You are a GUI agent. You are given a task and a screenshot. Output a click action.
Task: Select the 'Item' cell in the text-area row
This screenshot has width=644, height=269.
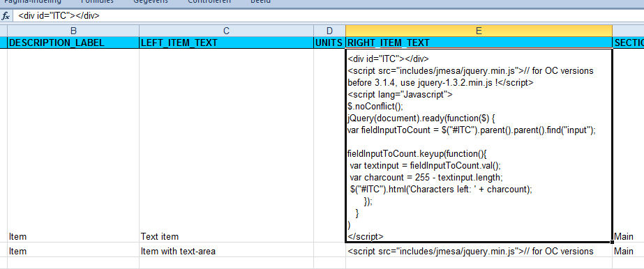coord(73,249)
